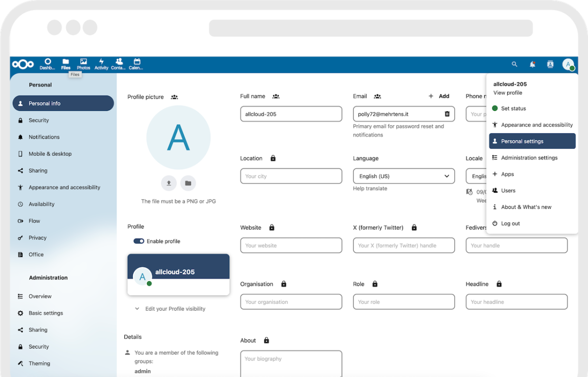Change Profile picture visibility scope
The image size is (588, 377).
174,97
